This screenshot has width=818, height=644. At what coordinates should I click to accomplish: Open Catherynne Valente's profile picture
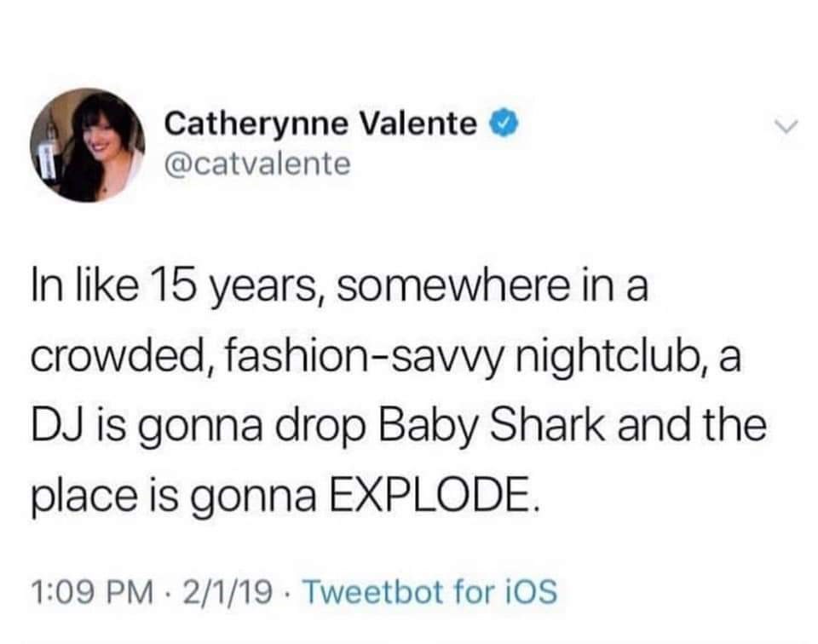tap(88, 145)
